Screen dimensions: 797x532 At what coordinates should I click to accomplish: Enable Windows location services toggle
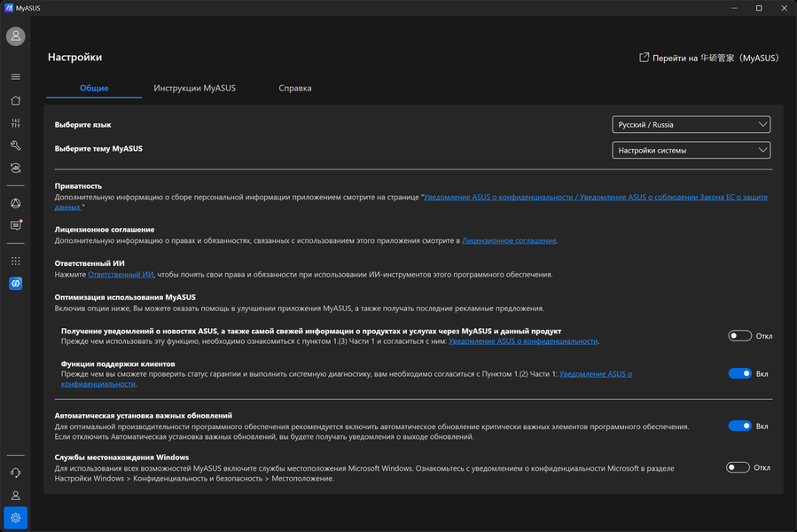point(738,467)
